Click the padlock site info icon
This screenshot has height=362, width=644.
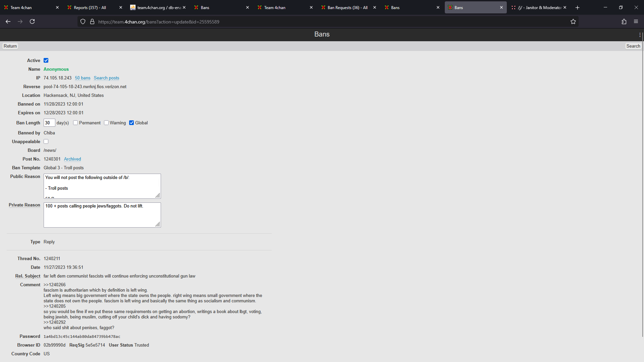point(92,22)
